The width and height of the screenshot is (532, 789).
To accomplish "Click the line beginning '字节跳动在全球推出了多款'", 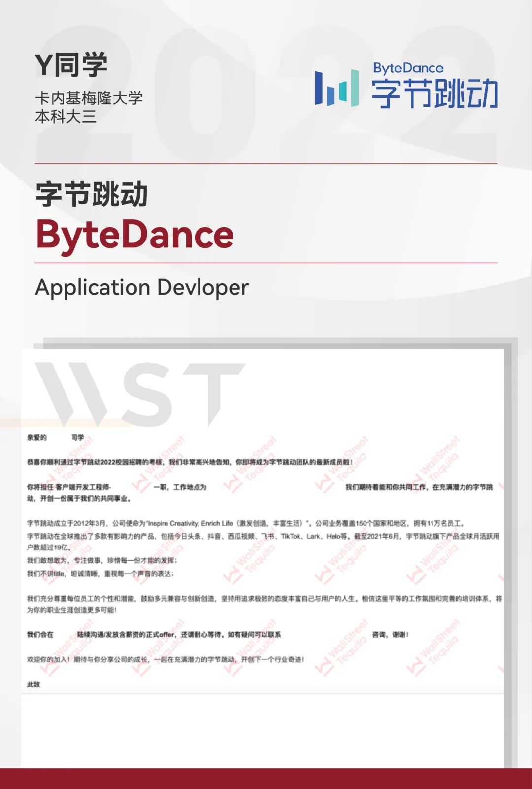I will click(x=263, y=542).
